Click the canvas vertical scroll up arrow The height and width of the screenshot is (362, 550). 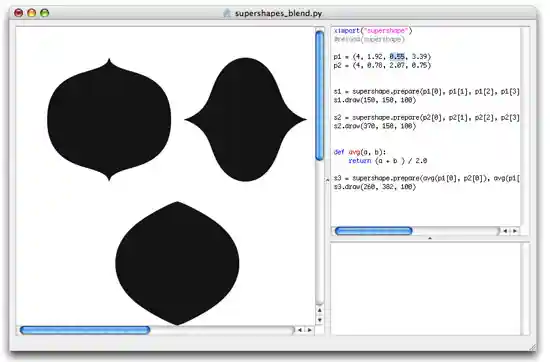[x=320, y=310]
